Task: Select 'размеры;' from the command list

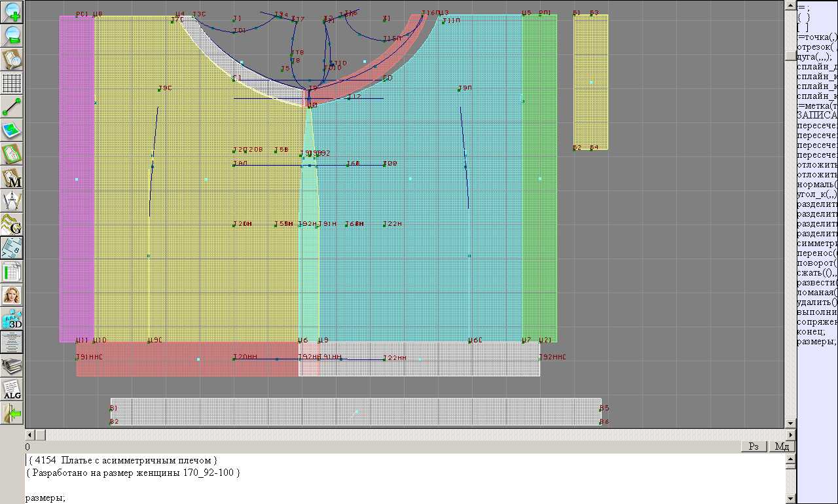Action: click(816, 342)
